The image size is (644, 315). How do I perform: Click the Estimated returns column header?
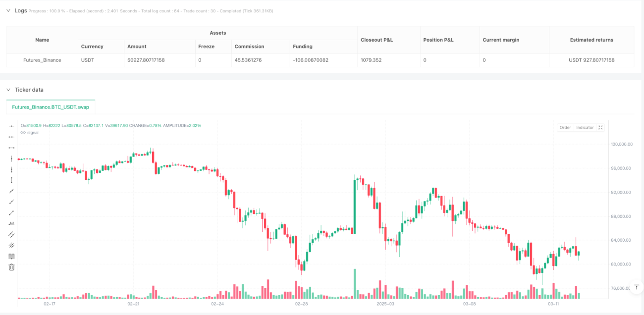click(x=591, y=40)
